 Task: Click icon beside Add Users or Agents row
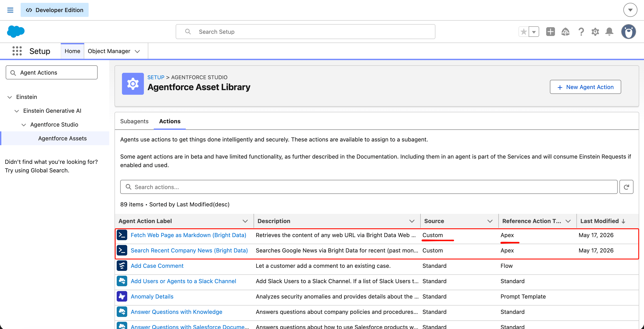(122, 281)
